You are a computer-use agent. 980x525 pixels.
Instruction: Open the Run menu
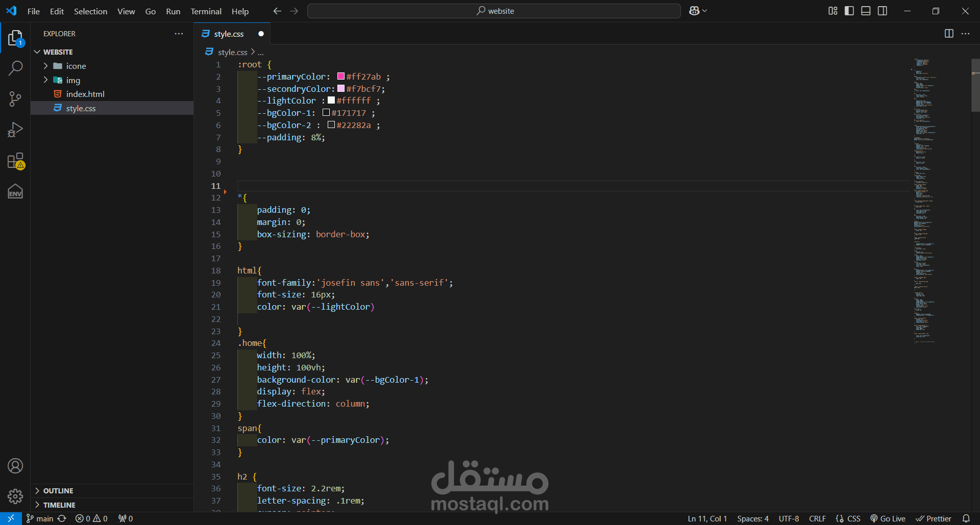(173, 11)
